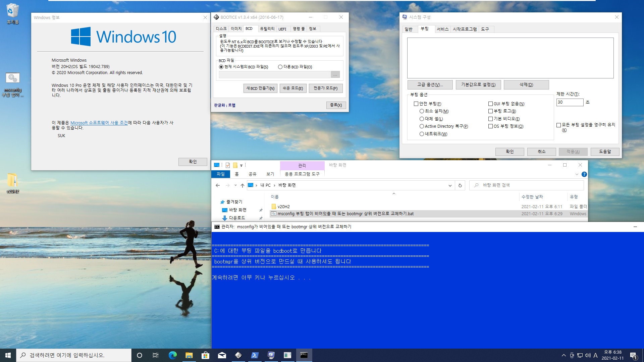This screenshot has width=644, height=362.
Task: Select the v20H2 folder in Explorer list
Action: tap(428, 207)
